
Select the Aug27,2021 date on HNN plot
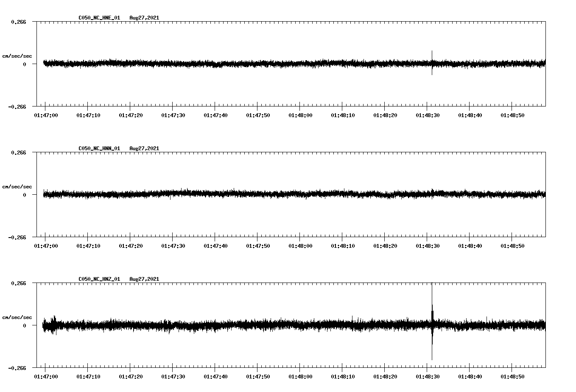tap(144, 148)
